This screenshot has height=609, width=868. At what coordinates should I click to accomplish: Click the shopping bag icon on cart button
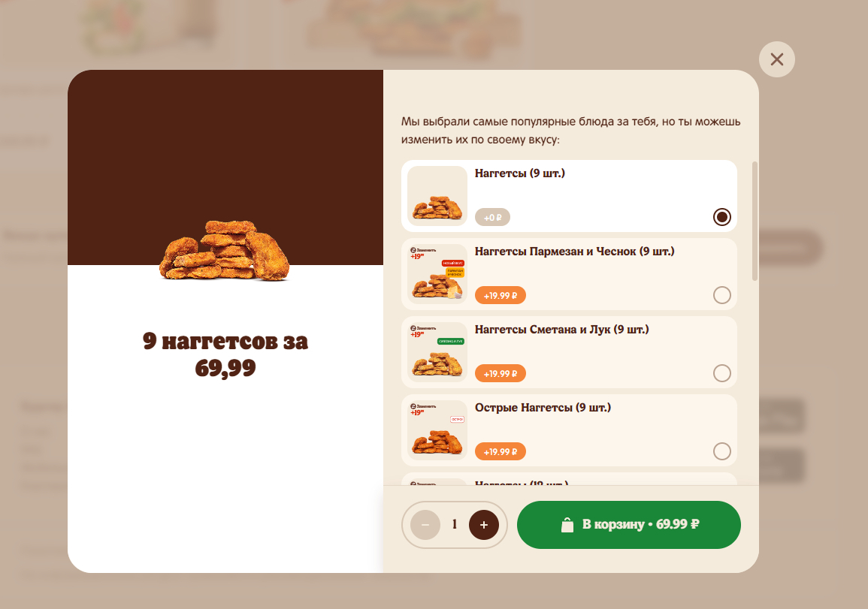pyautogui.click(x=567, y=524)
